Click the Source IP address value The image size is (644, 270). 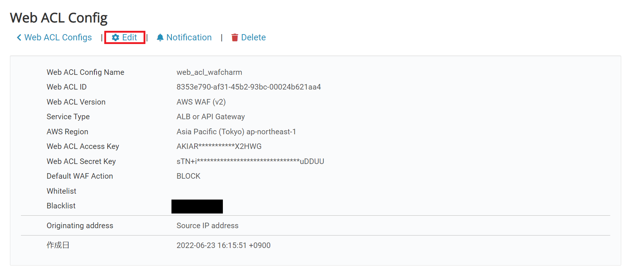coord(207,225)
